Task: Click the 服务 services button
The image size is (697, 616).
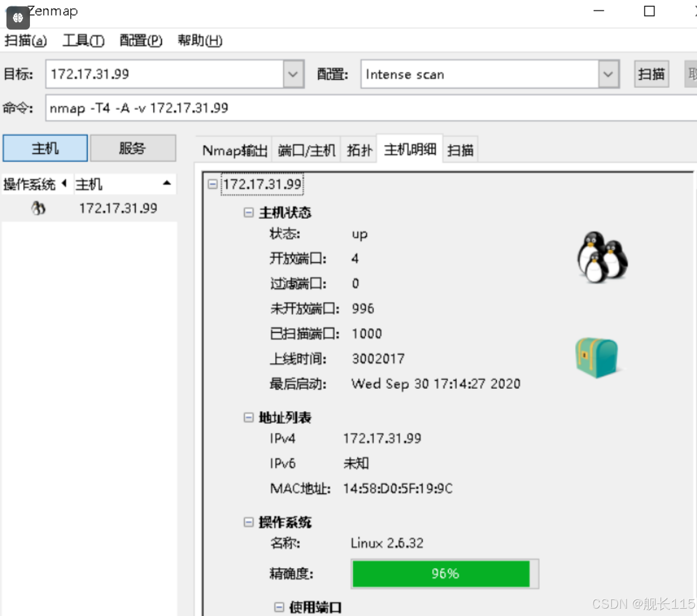Action: tap(133, 148)
